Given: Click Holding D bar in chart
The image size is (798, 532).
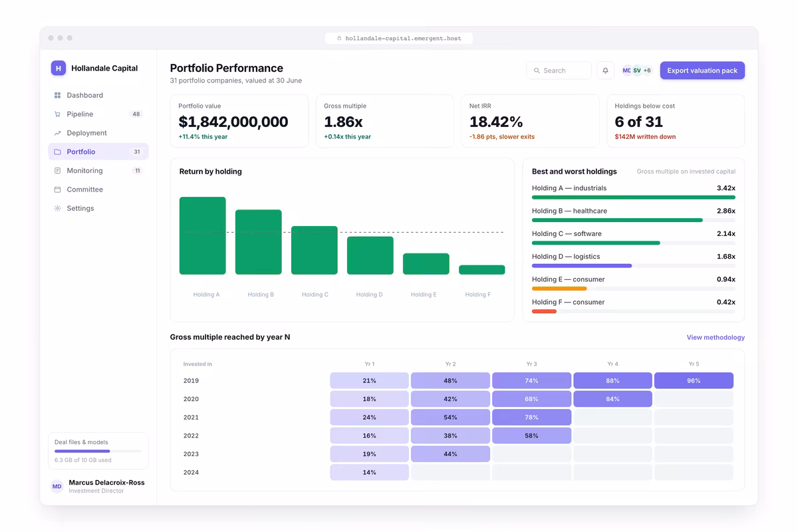Looking at the screenshot, I should point(370,255).
